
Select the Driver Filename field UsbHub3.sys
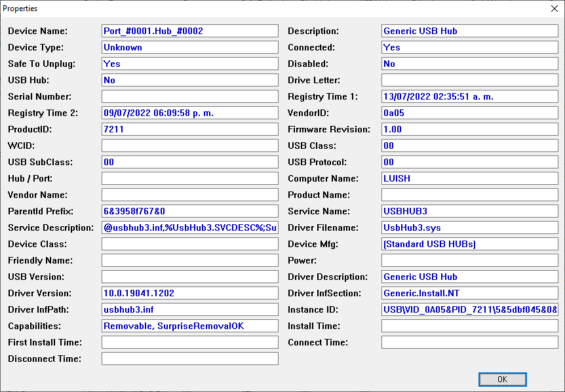click(469, 227)
